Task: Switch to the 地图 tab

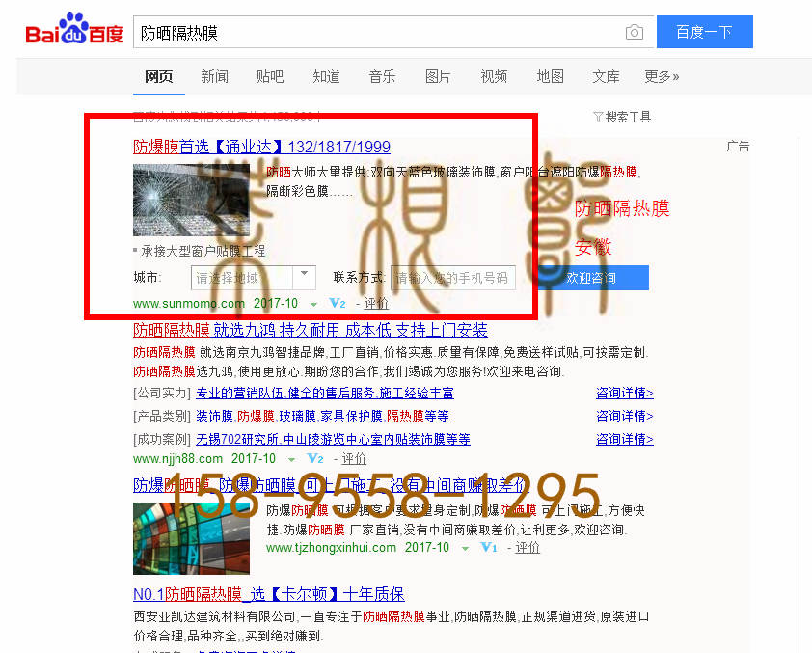Action: coord(550,76)
